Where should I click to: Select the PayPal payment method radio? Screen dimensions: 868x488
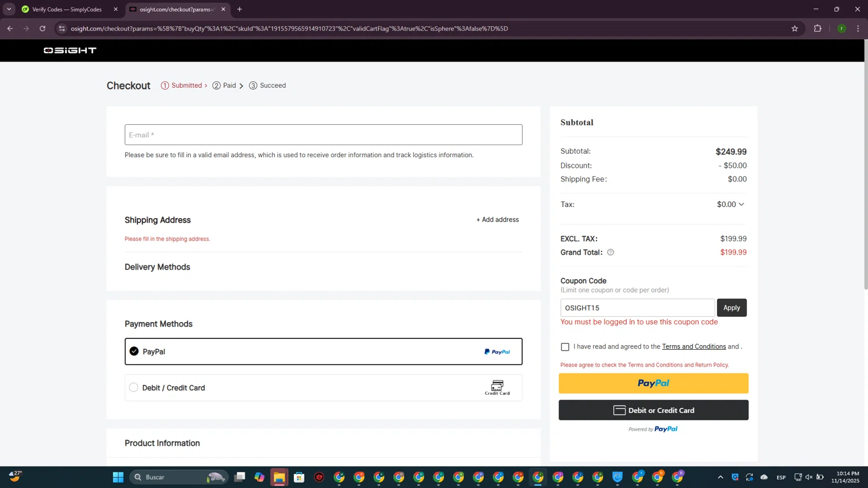134,351
